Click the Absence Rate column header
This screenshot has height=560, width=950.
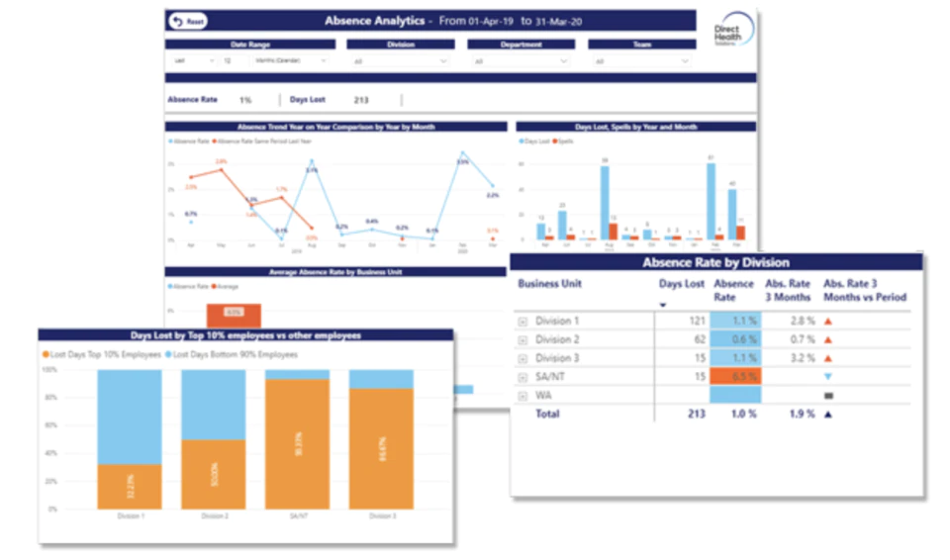[733, 290]
